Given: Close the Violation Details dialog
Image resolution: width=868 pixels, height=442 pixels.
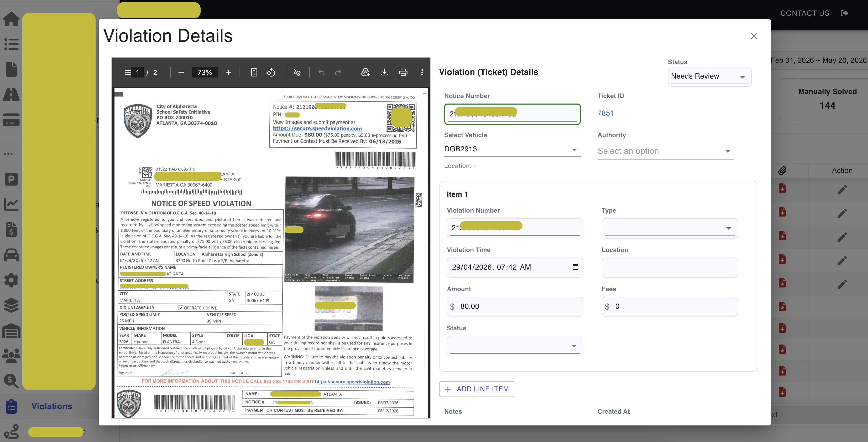Looking at the screenshot, I should [x=754, y=36].
